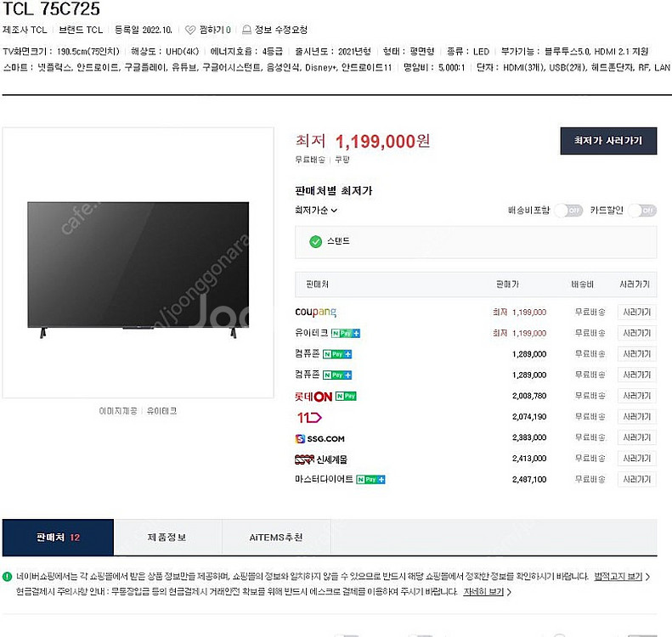
Task: Click the TCL 75C725 product title
Action: click(x=52, y=8)
